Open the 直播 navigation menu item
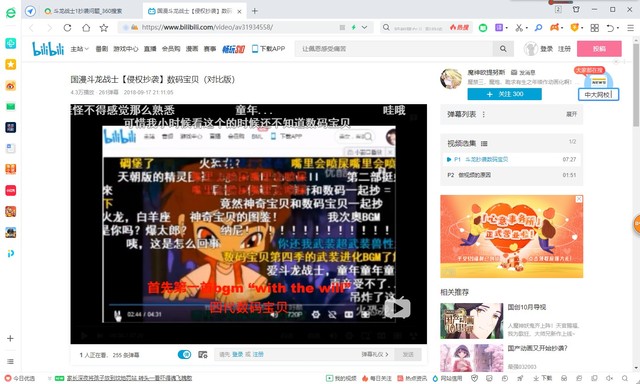This screenshot has height=384, width=640. click(150, 49)
